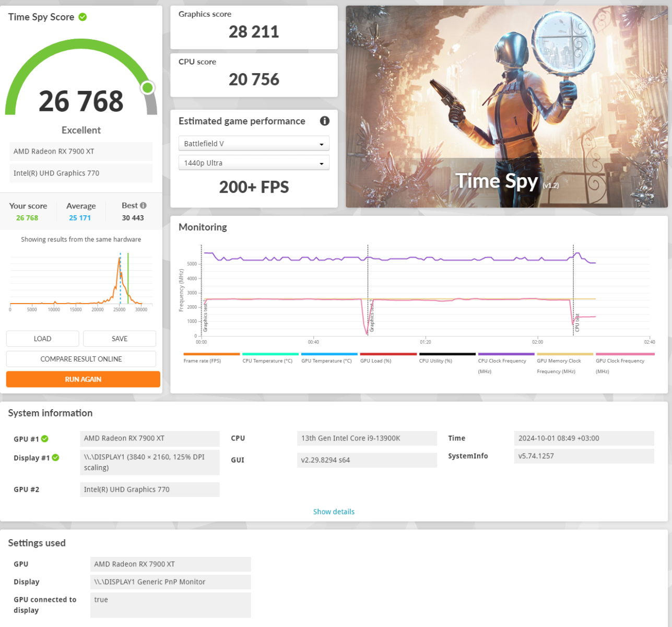
Task: Click GPU #2 value Intel(R) UHD Graphics 770
Action: pyautogui.click(x=150, y=490)
